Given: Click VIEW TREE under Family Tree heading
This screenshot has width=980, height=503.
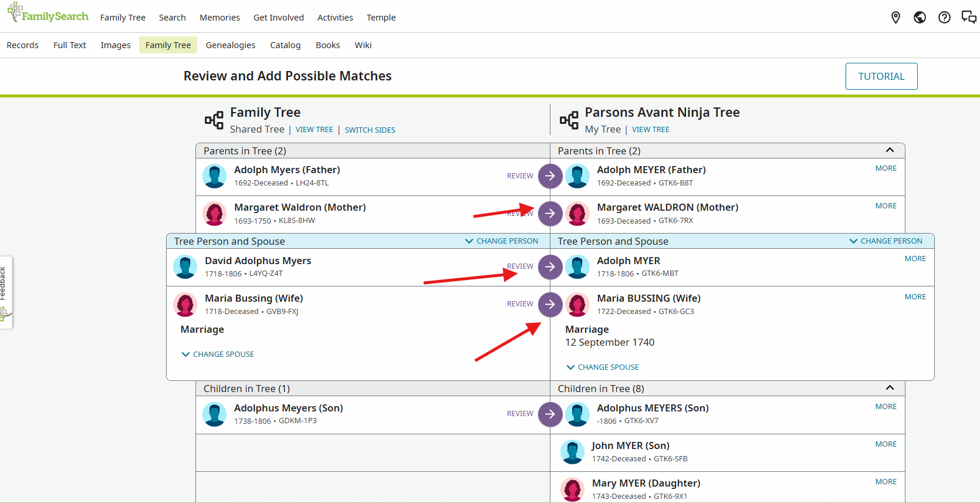Looking at the screenshot, I should pyautogui.click(x=315, y=130).
